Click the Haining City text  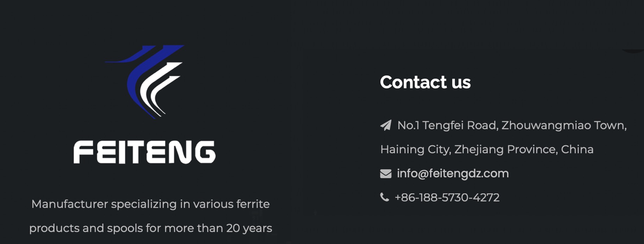[415, 150]
